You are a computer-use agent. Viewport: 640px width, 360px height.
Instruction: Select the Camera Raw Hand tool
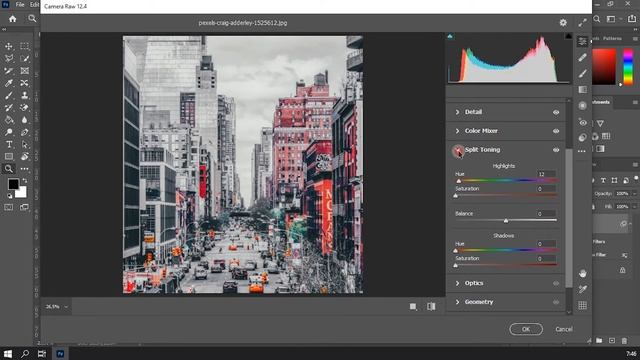click(x=582, y=273)
